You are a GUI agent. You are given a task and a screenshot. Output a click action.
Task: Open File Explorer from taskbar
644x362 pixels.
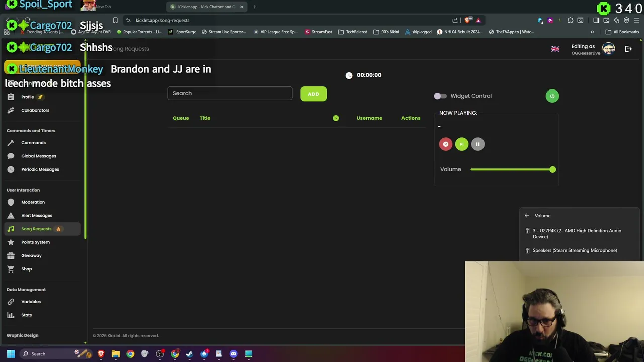(115, 354)
